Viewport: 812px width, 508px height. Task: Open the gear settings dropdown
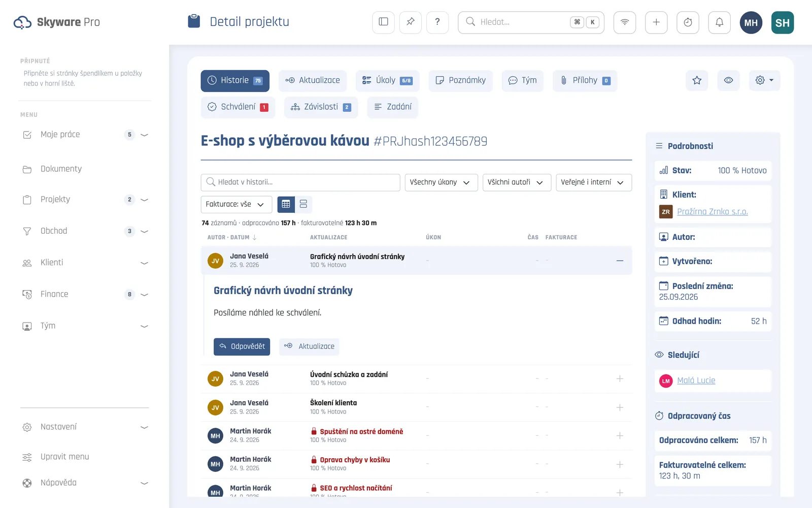coord(764,80)
